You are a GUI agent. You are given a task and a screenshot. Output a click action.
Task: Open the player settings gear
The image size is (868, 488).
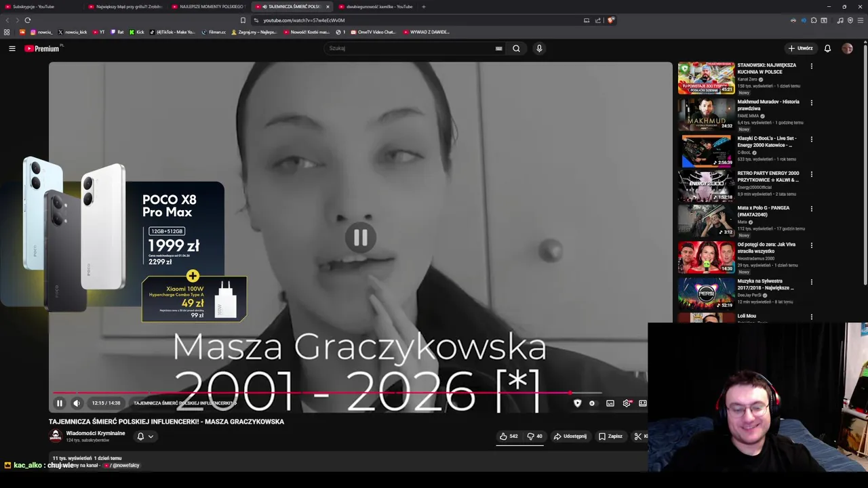[x=627, y=403]
